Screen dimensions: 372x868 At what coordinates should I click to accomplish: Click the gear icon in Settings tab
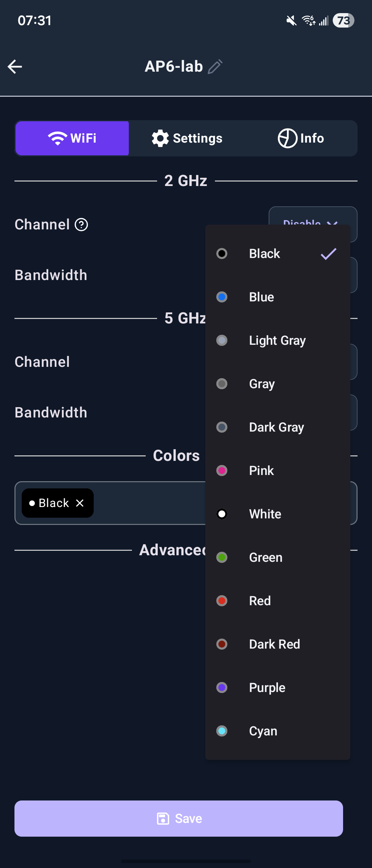(x=160, y=138)
